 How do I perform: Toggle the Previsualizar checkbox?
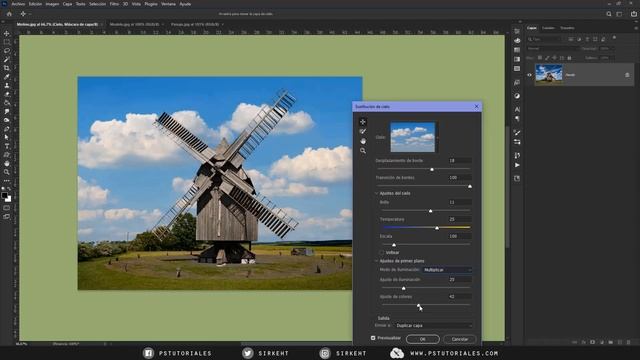tap(373, 338)
